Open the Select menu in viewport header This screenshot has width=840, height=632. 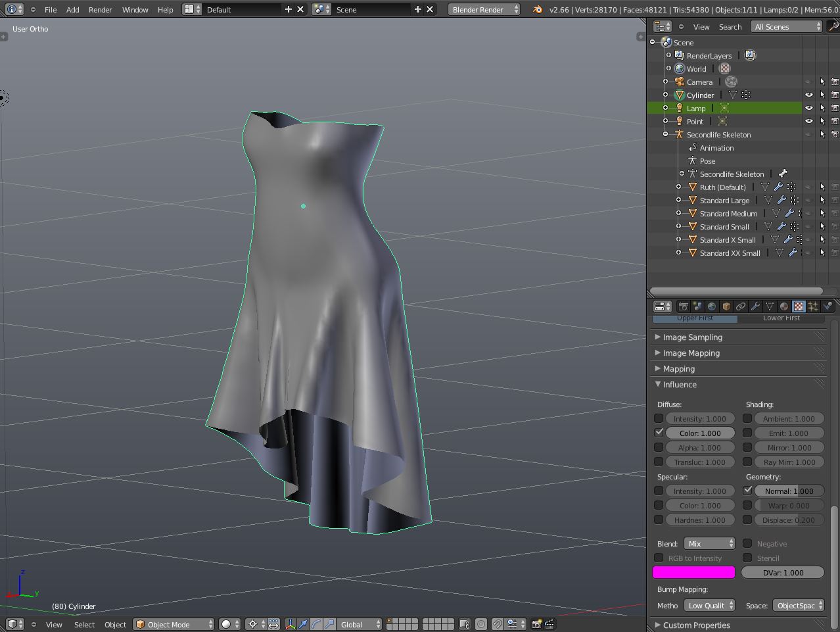tap(84, 625)
